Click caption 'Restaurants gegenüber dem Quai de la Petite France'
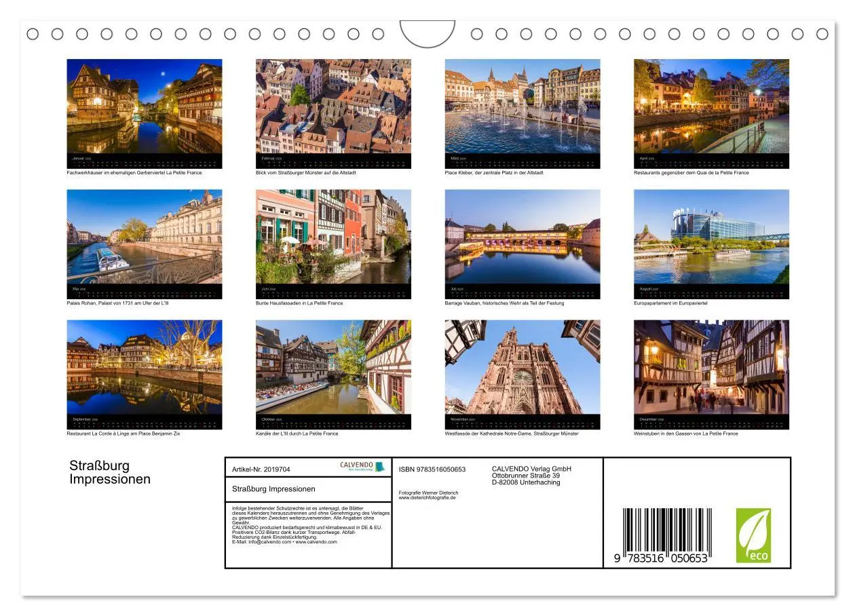 [x=691, y=173]
